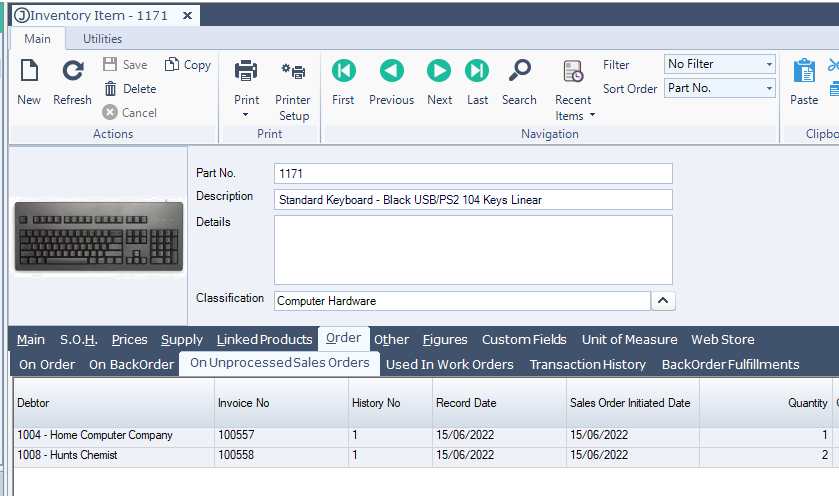Click the Description text field
Viewport: 839px width, 496px height.
(472, 199)
